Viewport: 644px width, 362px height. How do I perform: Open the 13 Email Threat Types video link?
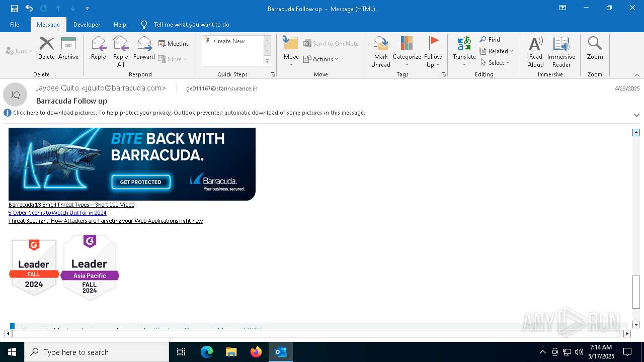(71, 205)
